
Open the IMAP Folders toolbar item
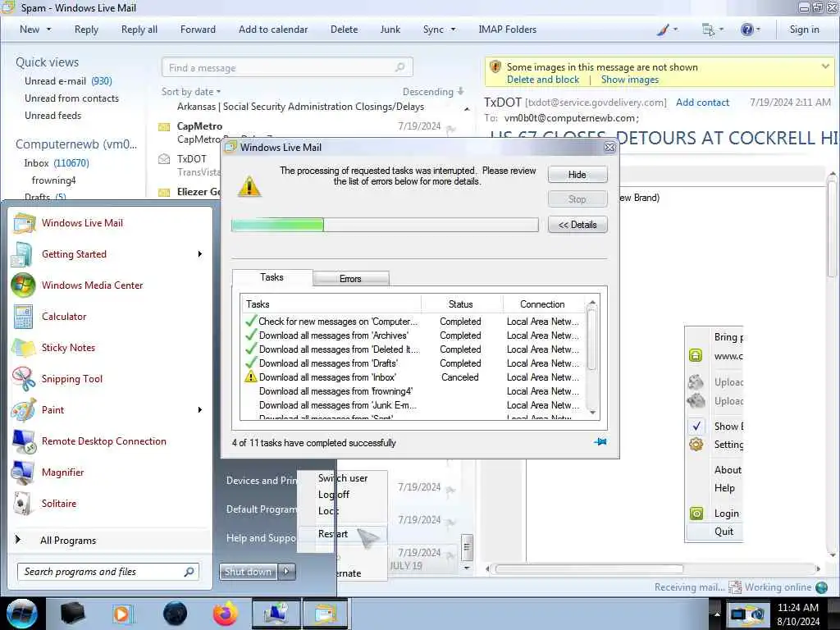pyautogui.click(x=507, y=30)
